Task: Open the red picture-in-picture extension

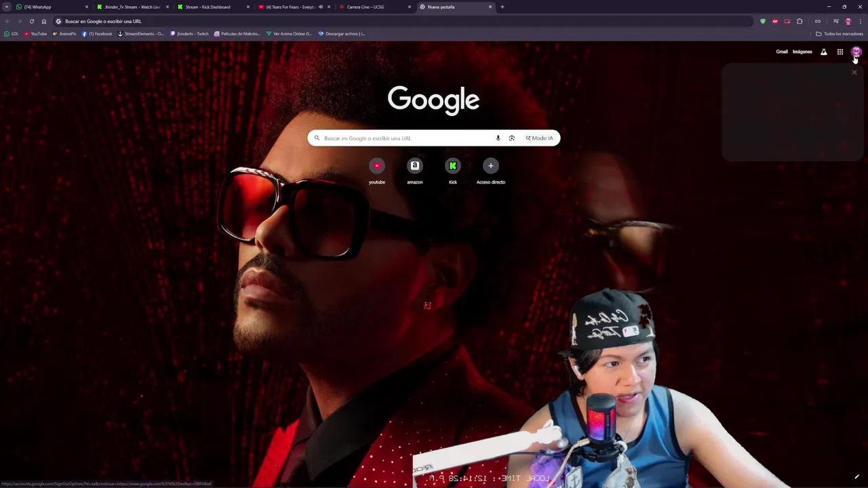Action: tap(787, 21)
